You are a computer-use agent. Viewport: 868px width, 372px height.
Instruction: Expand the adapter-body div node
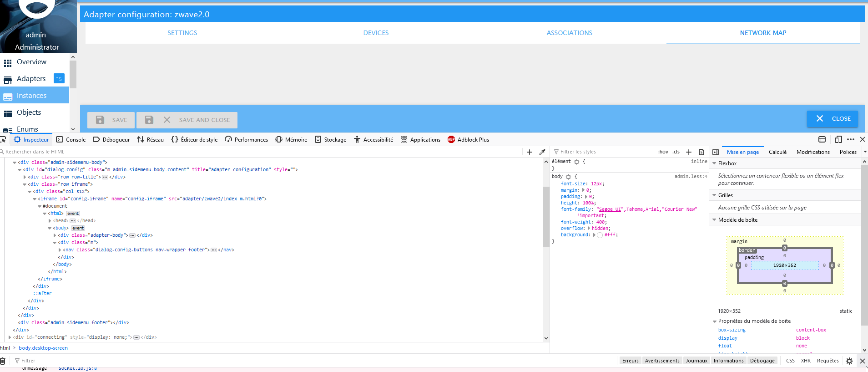pos(55,235)
